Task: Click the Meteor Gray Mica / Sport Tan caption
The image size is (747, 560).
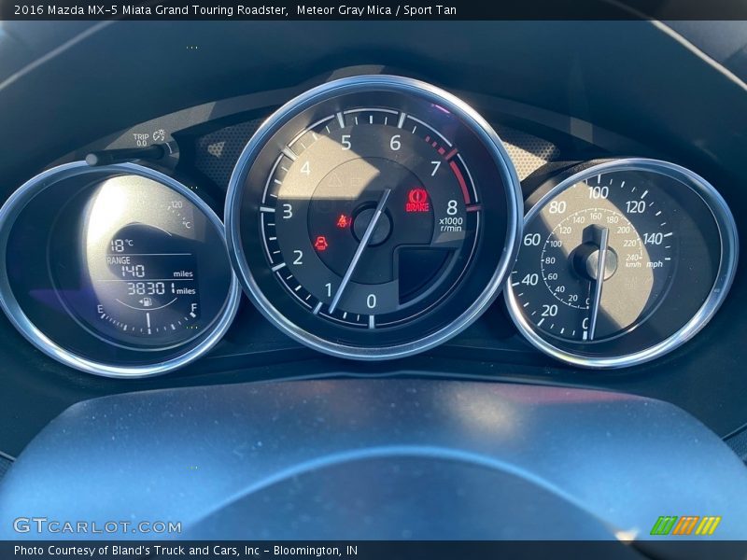Action: coord(376,10)
